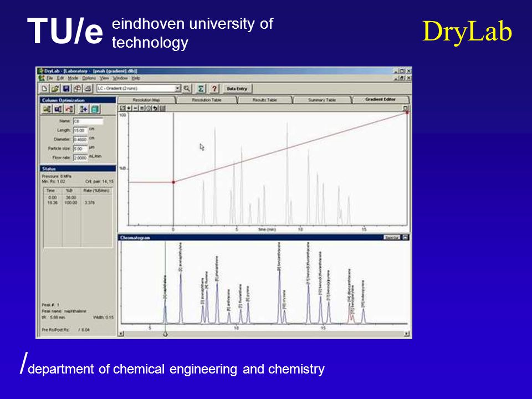Click the Flow rate input field
The image size is (532, 399).
[x=80, y=158]
